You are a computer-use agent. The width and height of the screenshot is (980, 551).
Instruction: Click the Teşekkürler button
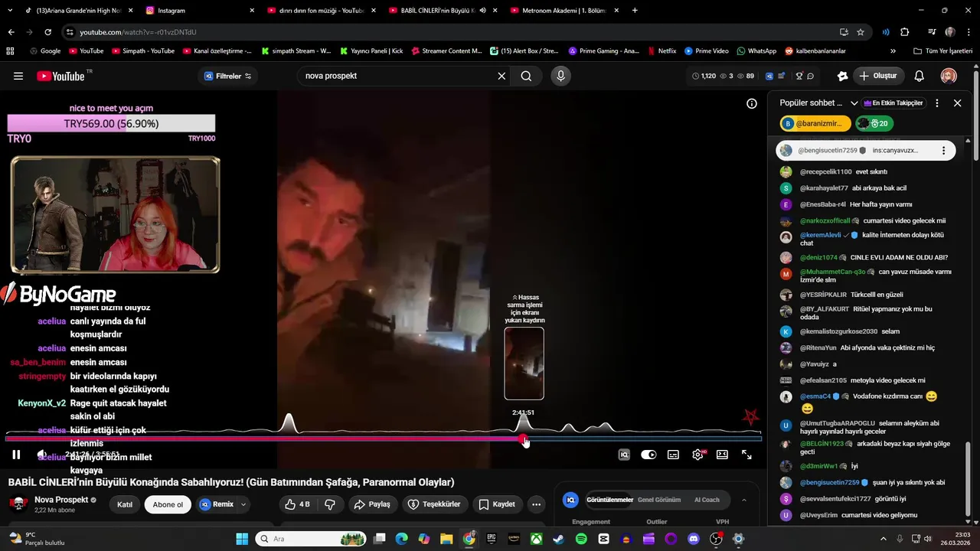(x=434, y=504)
